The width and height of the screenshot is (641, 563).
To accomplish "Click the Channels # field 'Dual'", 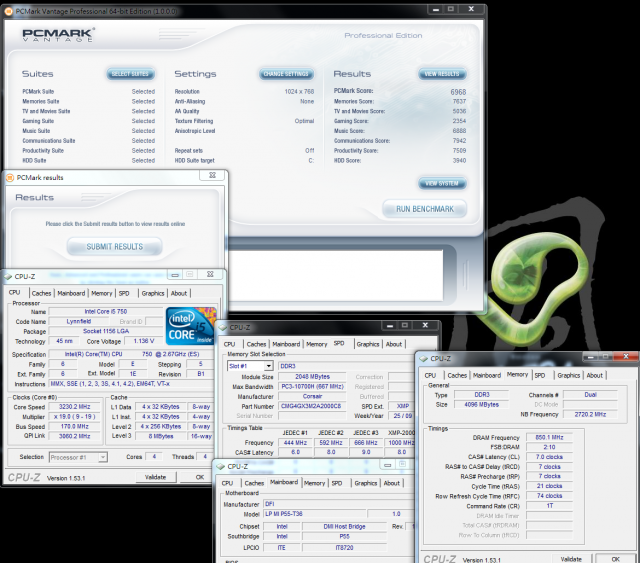I will pyautogui.click(x=590, y=395).
